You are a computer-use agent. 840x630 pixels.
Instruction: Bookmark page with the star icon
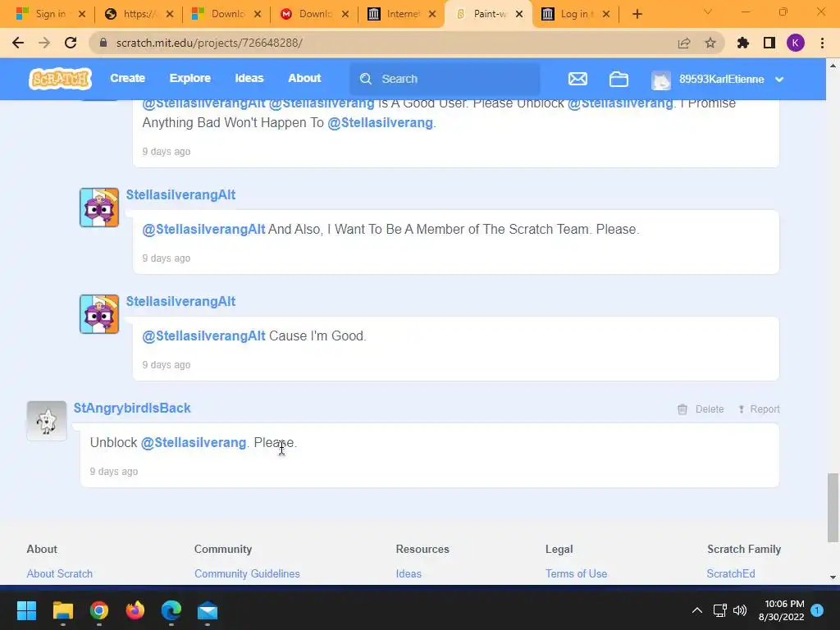710,43
